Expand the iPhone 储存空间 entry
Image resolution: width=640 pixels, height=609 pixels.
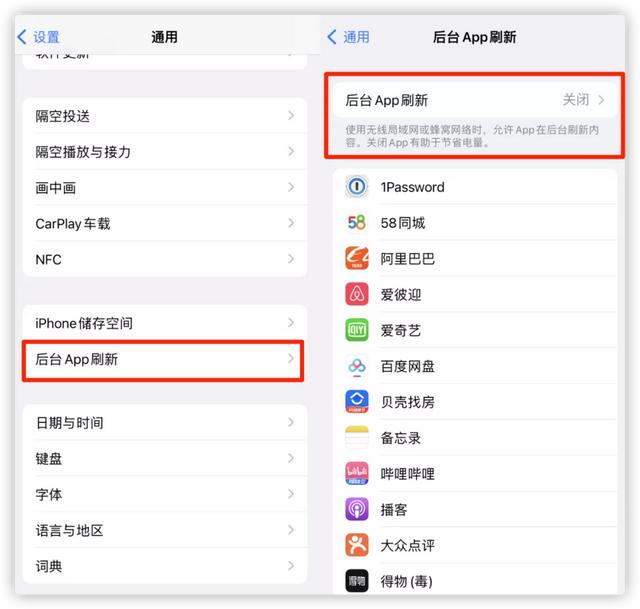coord(165,323)
